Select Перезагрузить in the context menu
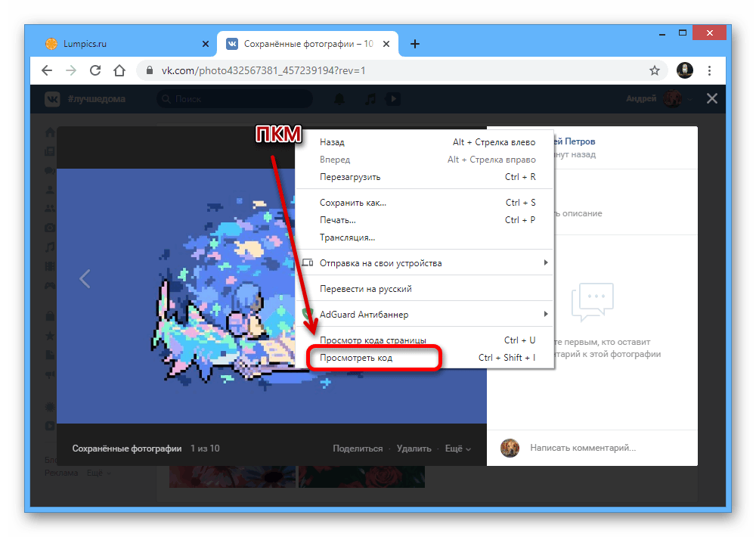Image resolution: width=756 pixels, height=537 pixels. [424, 176]
